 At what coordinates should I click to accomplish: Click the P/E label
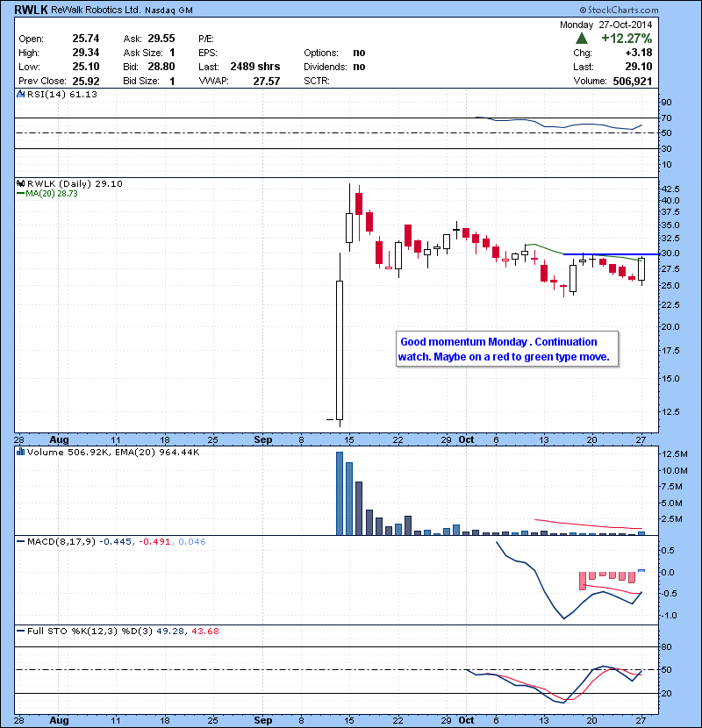click(206, 39)
